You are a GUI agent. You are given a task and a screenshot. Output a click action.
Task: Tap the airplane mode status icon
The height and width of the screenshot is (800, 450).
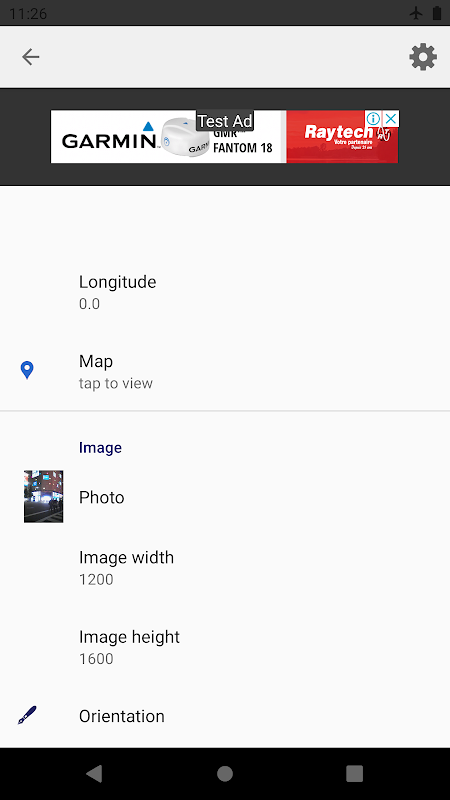click(416, 13)
